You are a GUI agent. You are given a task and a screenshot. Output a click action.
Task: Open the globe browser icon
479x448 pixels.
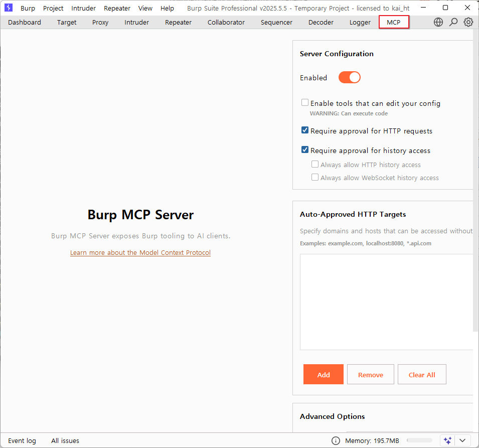(x=438, y=22)
